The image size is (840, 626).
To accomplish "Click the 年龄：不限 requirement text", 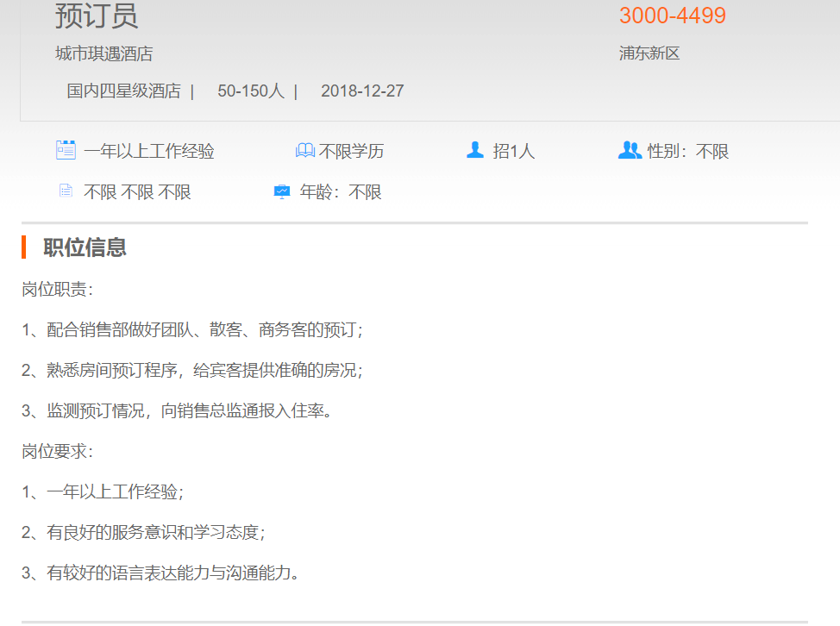I will (x=340, y=192).
